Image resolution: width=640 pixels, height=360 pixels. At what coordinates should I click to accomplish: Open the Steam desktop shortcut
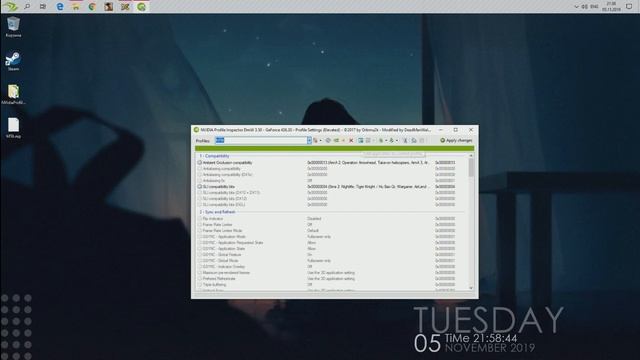pos(13,61)
